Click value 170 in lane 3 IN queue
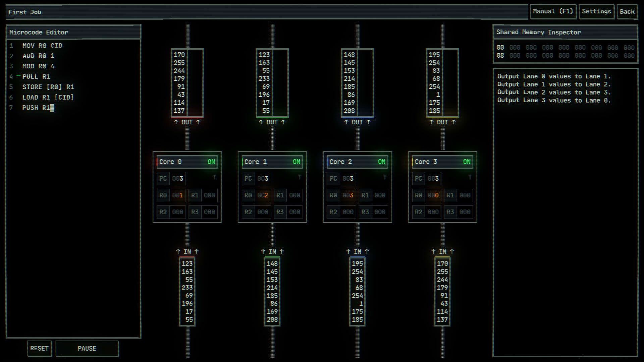 (443, 264)
